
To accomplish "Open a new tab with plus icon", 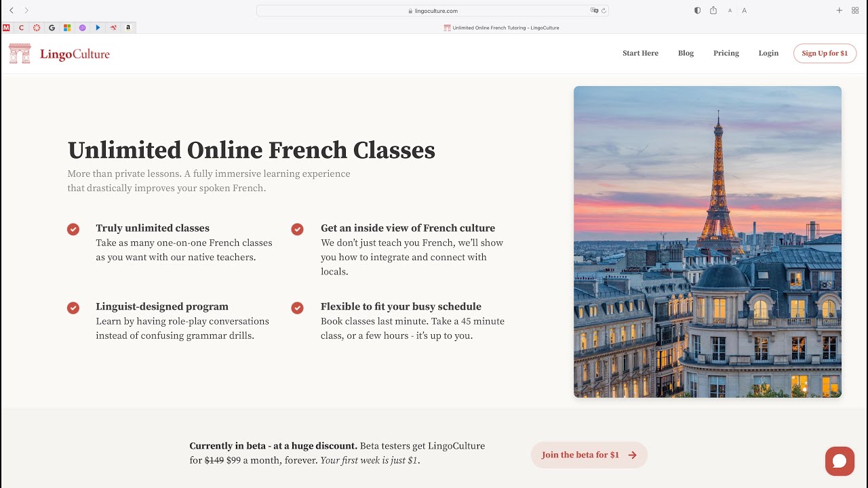I will pos(839,11).
